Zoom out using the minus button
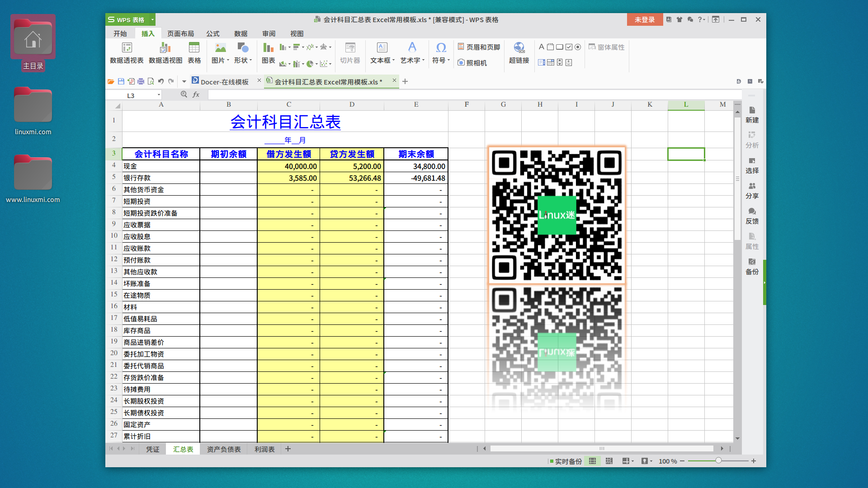 click(x=682, y=461)
